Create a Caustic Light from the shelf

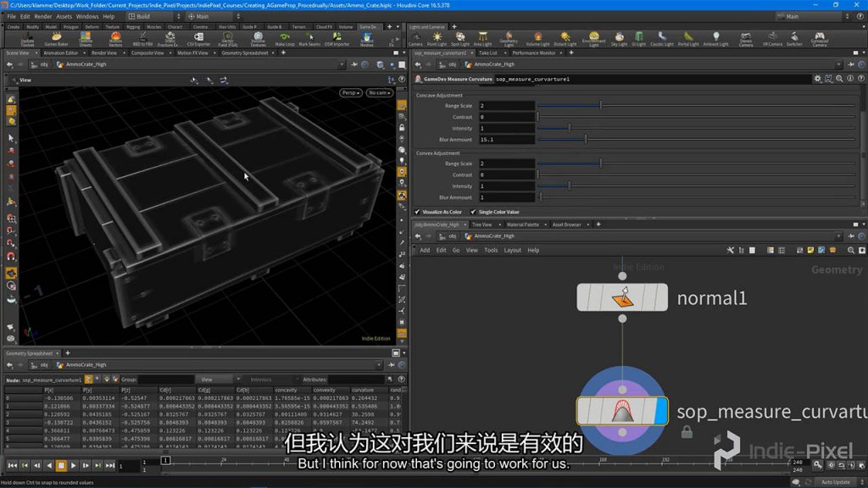661,39
